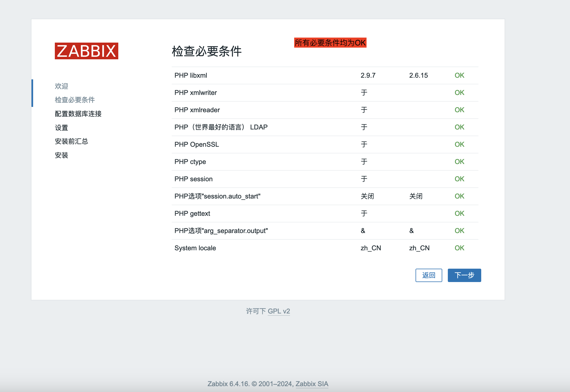This screenshot has width=570, height=392.
Task: Click OK status for PHP session
Action: 459,179
